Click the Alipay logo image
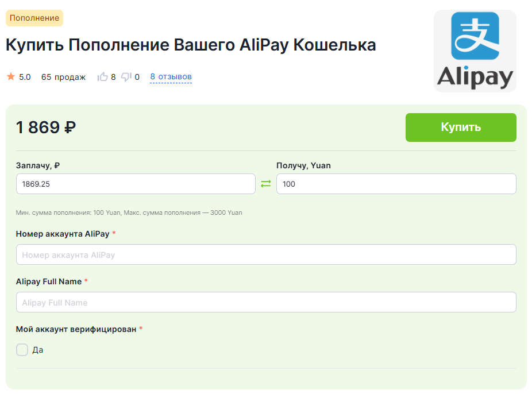Viewport: 532px width, 394px height. coord(475,51)
